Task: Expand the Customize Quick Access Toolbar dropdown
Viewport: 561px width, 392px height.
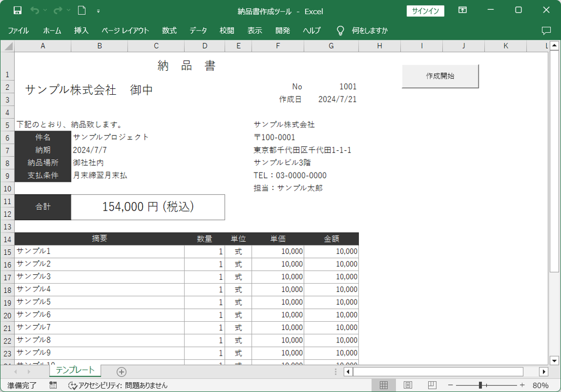Action: 98,11
